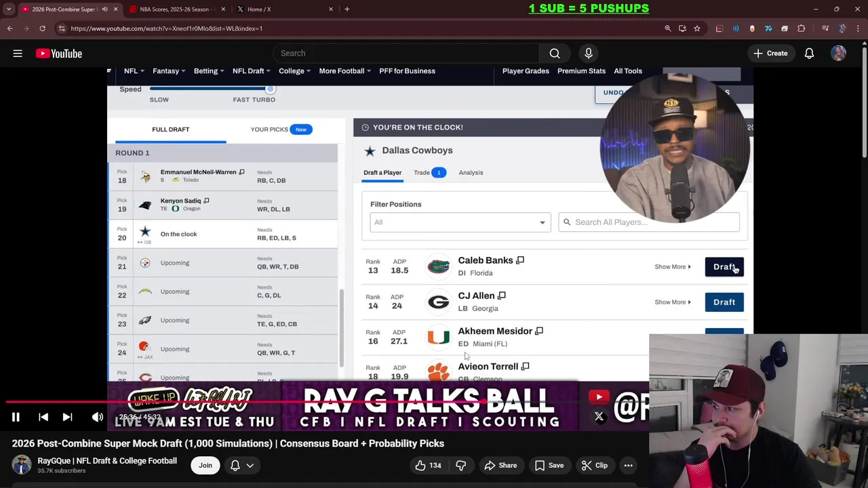Click the note icon beside Akheem Mesidor

(539, 331)
